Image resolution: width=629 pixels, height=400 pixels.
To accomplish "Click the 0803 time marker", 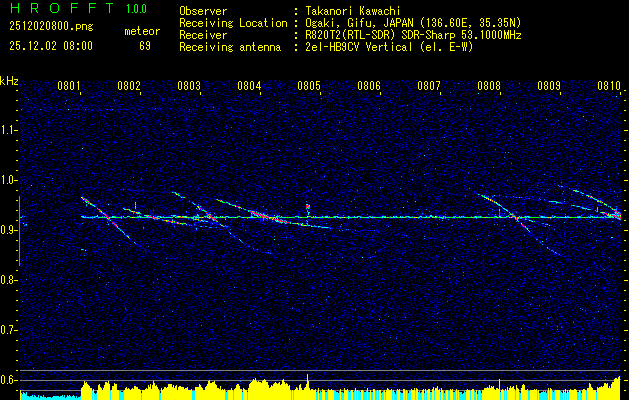I will pos(189,86).
